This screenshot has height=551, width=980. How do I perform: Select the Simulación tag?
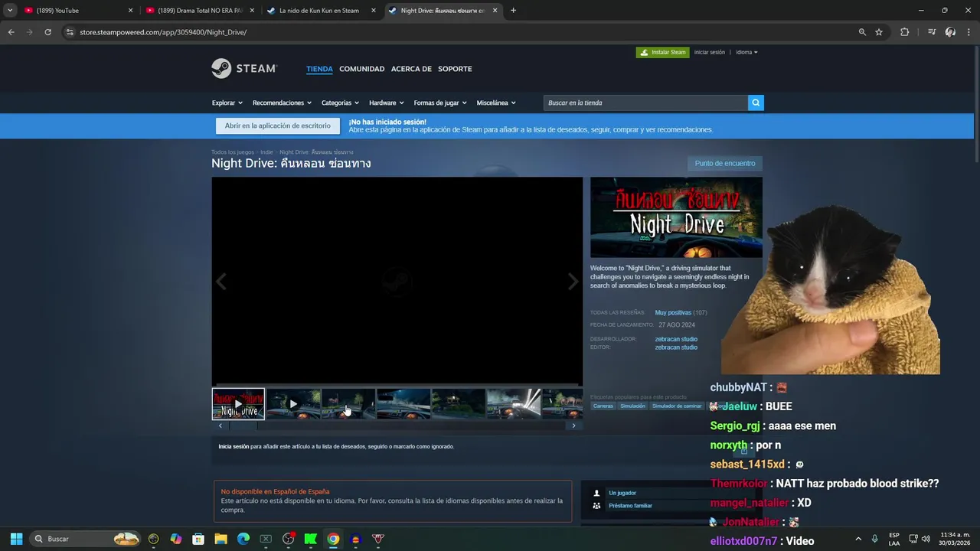point(632,406)
